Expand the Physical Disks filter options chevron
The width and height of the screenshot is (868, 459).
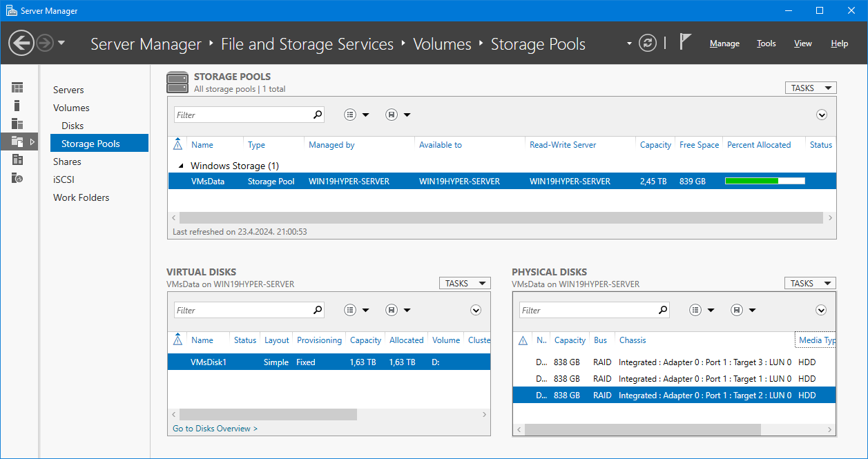(x=821, y=310)
